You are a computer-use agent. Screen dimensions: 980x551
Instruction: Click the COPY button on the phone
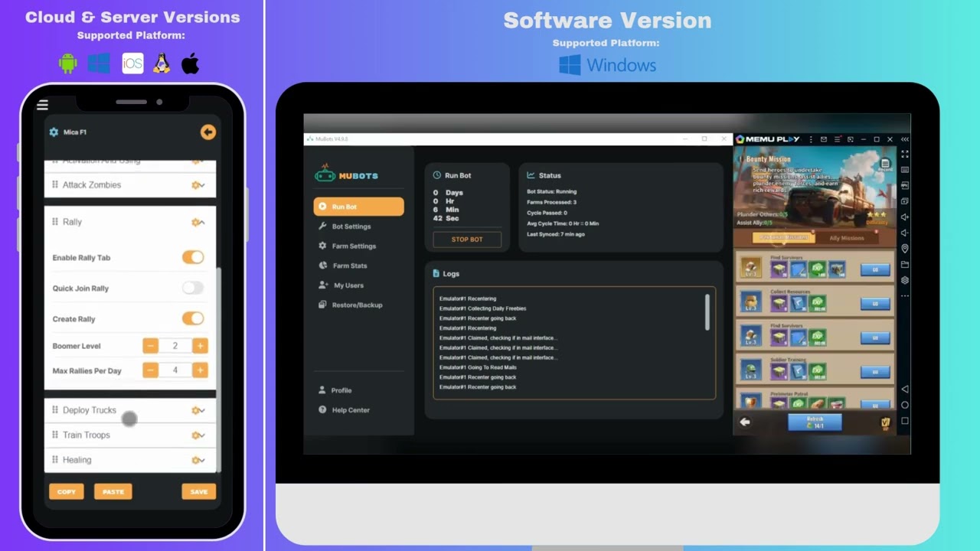click(67, 492)
